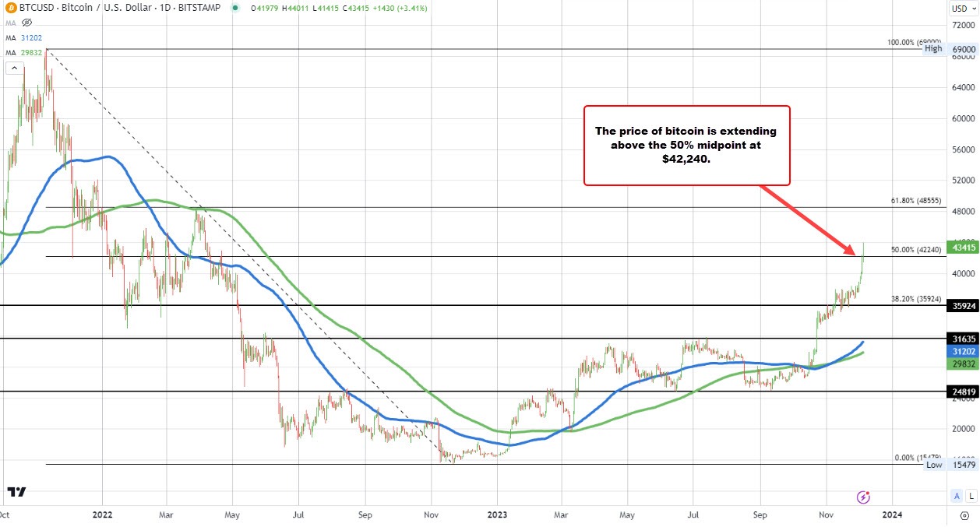The image size is (980, 527).
Task: Click the black 31635 price axis label
Action: pos(964,339)
